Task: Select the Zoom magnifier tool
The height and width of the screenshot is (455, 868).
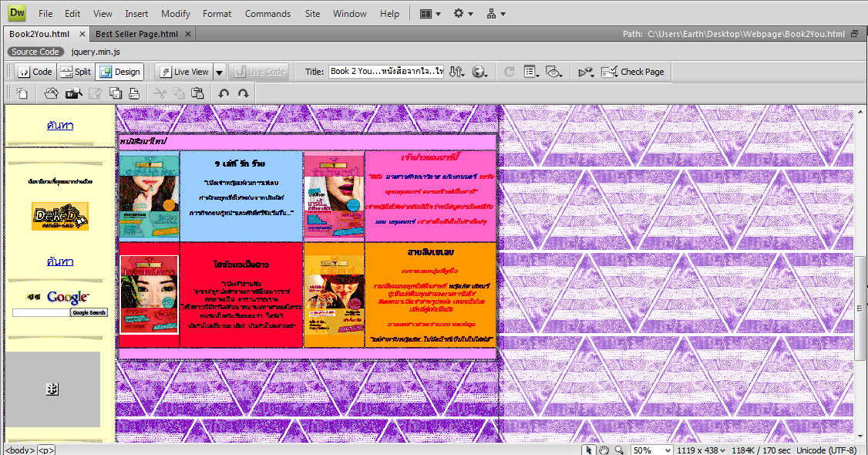Action: coord(619,450)
